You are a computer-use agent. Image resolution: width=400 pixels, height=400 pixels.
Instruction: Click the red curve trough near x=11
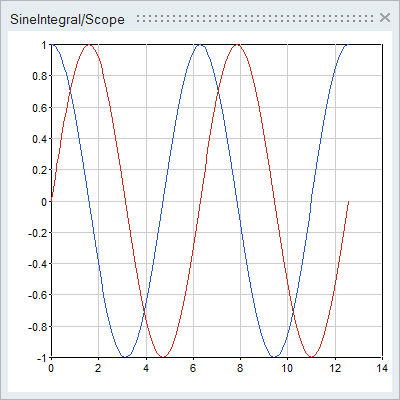pyautogui.click(x=311, y=357)
